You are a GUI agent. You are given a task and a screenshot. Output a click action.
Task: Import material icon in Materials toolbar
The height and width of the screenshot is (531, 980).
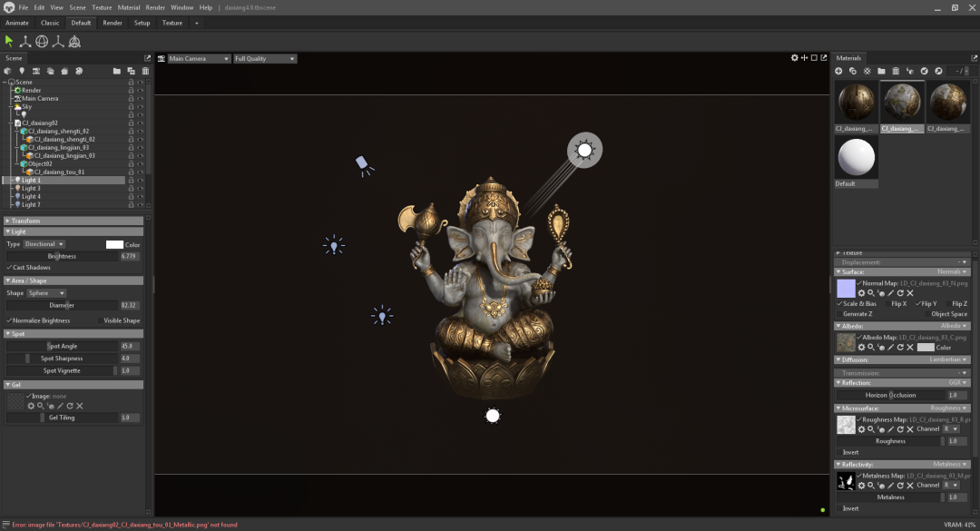pyautogui.click(x=925, y=72)
